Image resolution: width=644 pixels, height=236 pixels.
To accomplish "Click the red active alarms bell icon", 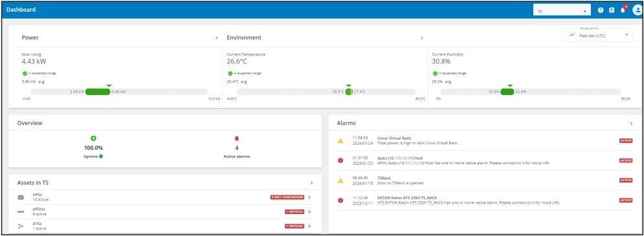I will 236,138.
